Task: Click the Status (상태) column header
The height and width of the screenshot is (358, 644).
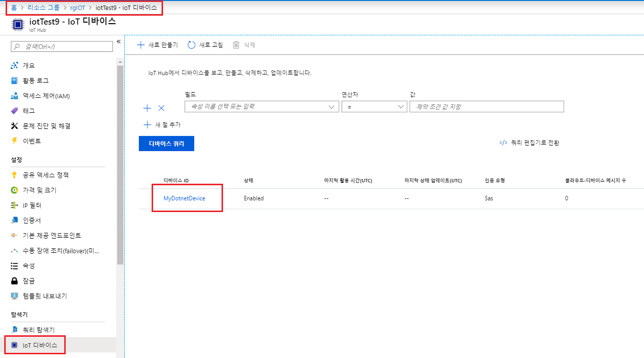Action: (x=249, y=180)
